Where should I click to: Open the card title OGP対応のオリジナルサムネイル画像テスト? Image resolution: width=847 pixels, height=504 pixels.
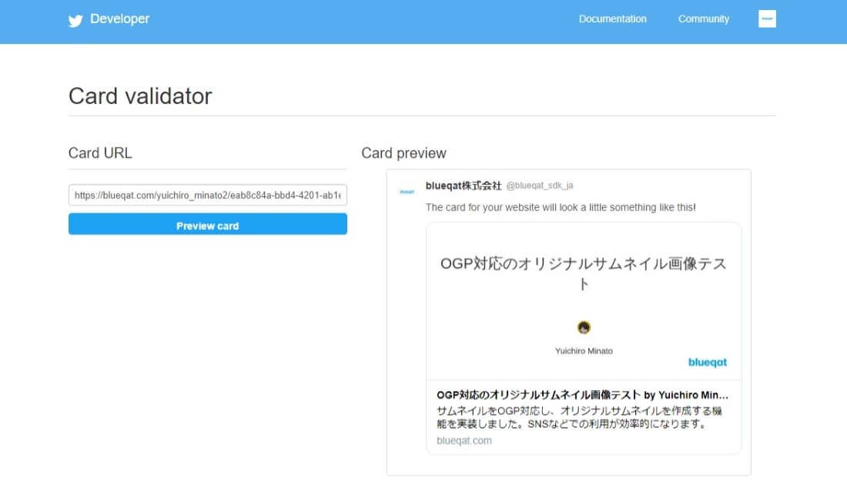tap(582, 395)
